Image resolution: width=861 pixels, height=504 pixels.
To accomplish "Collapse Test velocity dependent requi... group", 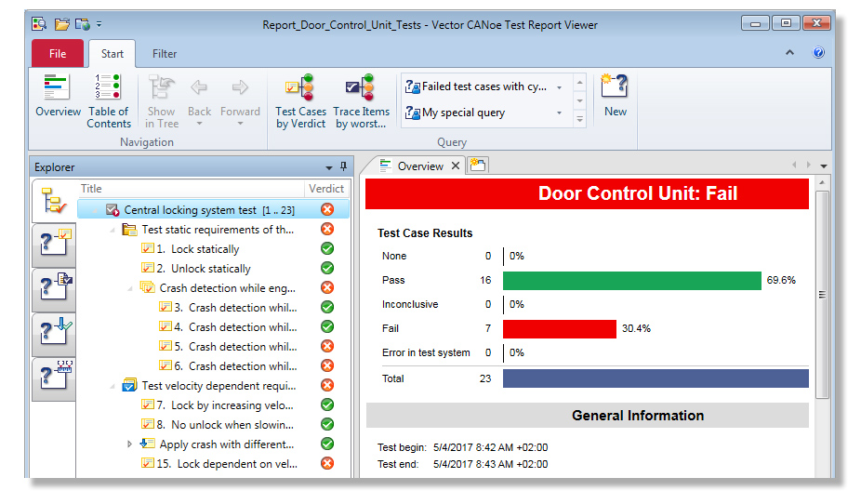I will tap(113, 386).
